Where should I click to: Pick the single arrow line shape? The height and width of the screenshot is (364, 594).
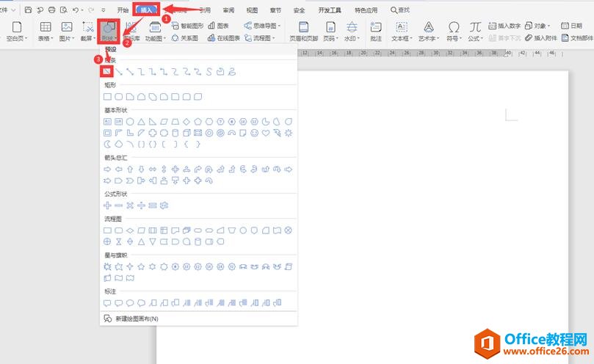119,72
